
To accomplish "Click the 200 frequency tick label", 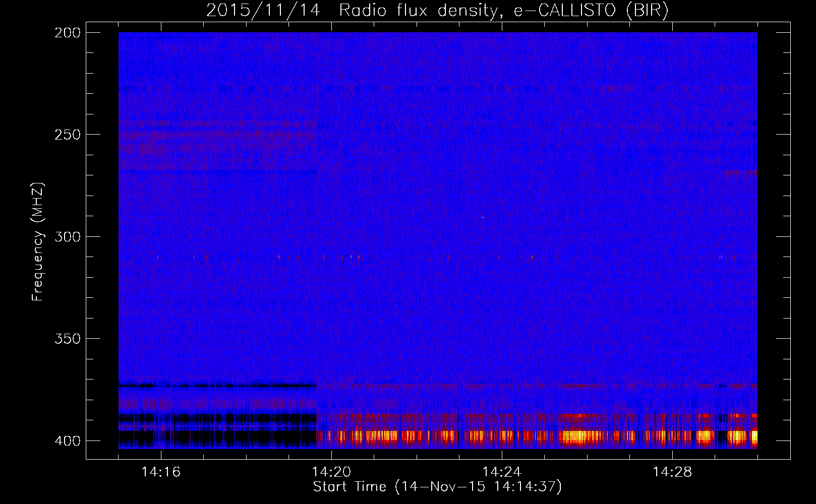I will 68,33.
